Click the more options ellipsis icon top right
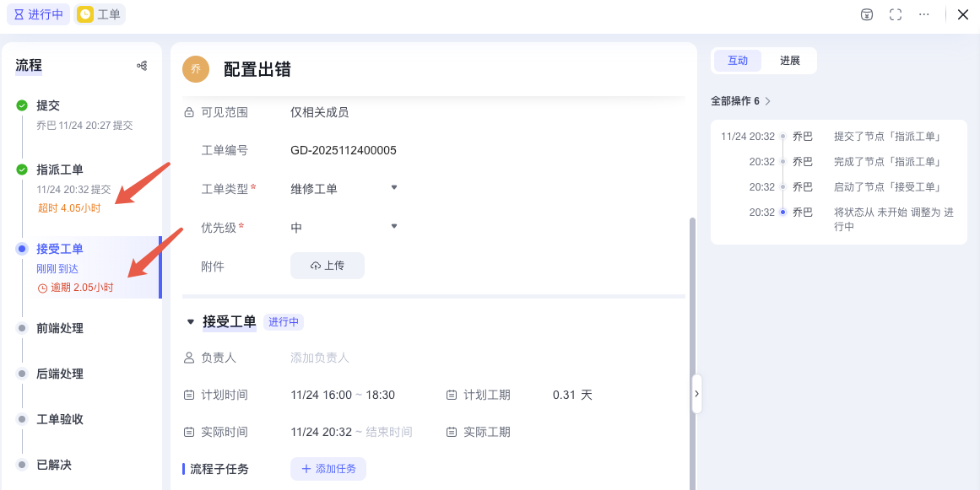The height and width of the screenshot is (490, 980). click(x=923, y=14)
